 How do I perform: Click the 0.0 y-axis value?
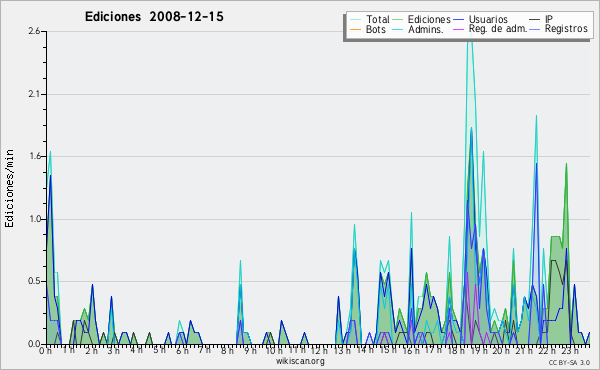point(34,344)
